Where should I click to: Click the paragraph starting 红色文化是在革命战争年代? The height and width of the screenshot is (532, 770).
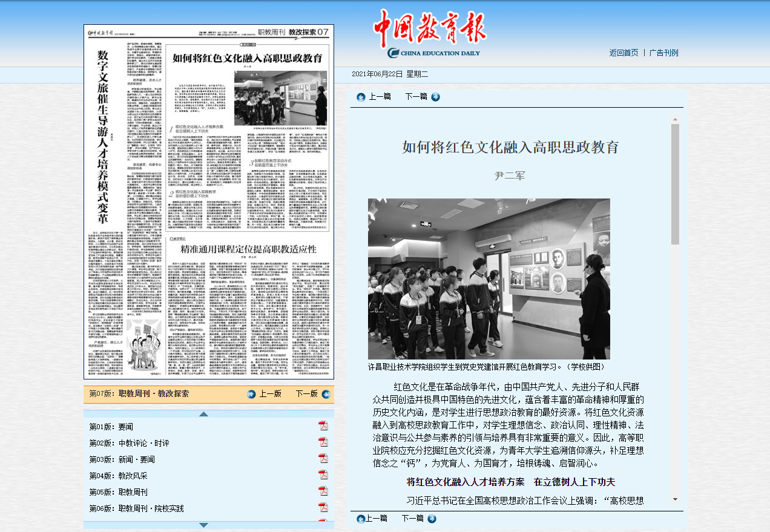[x=508, y=425]
